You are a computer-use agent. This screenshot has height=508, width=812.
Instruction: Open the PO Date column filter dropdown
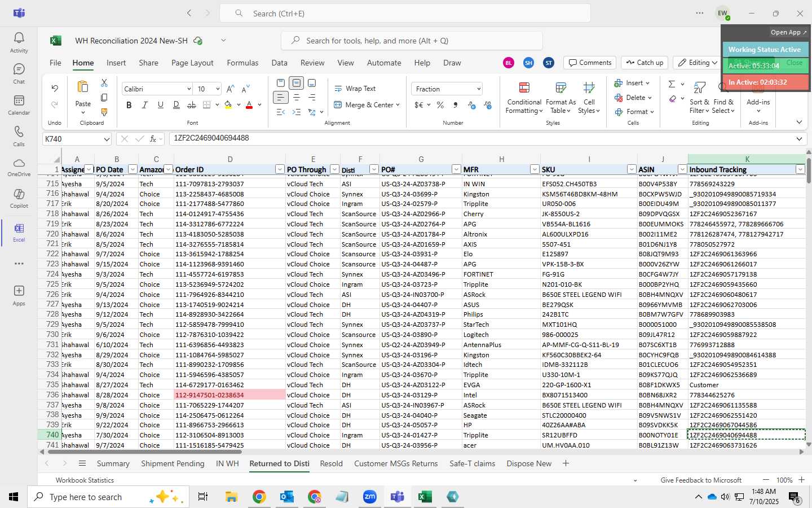point(133,169)
